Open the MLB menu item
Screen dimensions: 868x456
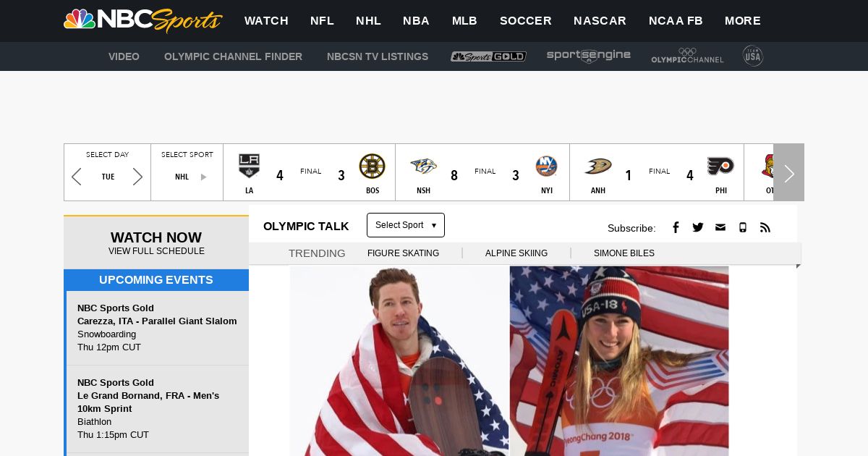[x=464, y=21]
